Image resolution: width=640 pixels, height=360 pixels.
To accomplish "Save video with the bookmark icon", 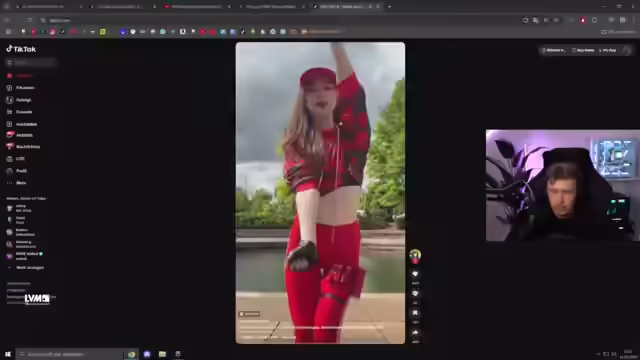I will coord(415,313).
